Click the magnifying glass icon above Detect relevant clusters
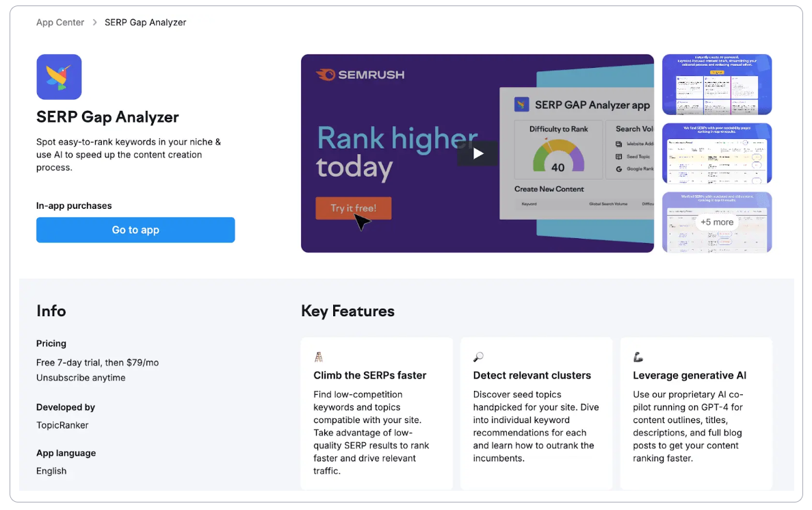Image resolution: width=812 pixels, height=510 pixels. coord(477,356)
